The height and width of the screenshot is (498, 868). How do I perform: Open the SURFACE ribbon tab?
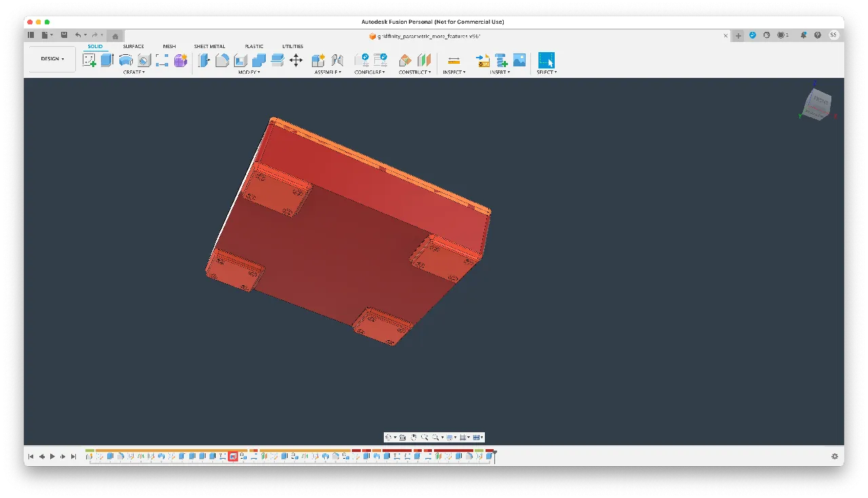pyautogui.click(x=133, y=46)
